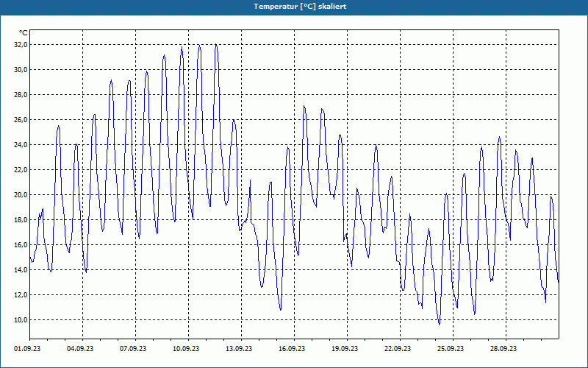This screenshot has width=588, height=368.
Task: Click the 30,0 y-axis label
Action: pyautogui.click(x=21, y=69)
